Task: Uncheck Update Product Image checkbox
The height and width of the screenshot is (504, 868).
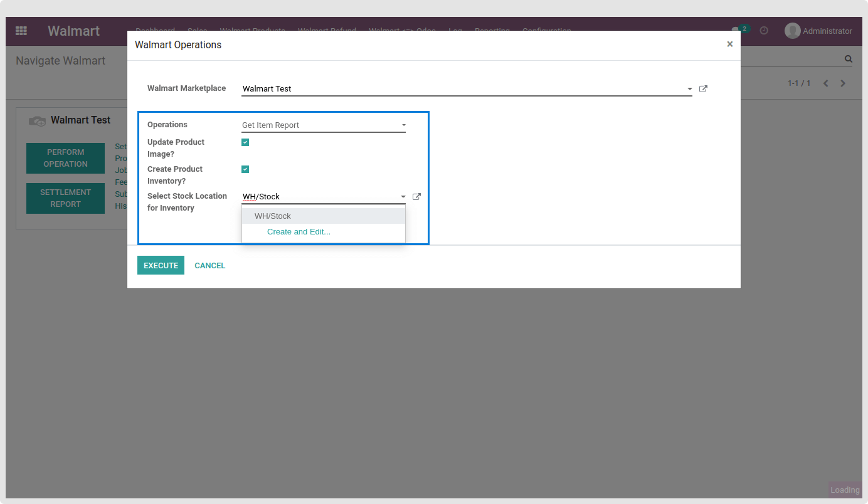Action: (245, 142)
